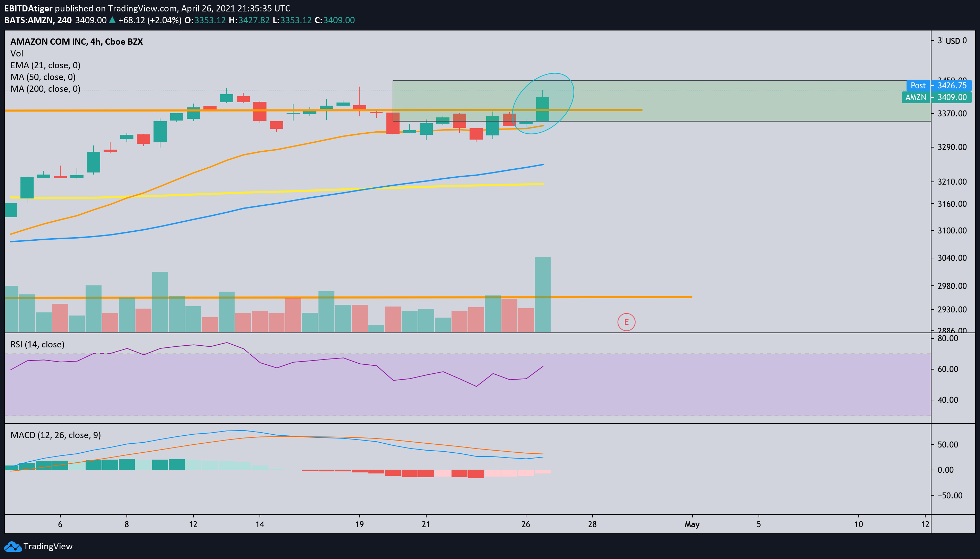This screenshot has height=559, width=980.
Task: Click the TradingView text at the bottom
Action: [48, 546]
